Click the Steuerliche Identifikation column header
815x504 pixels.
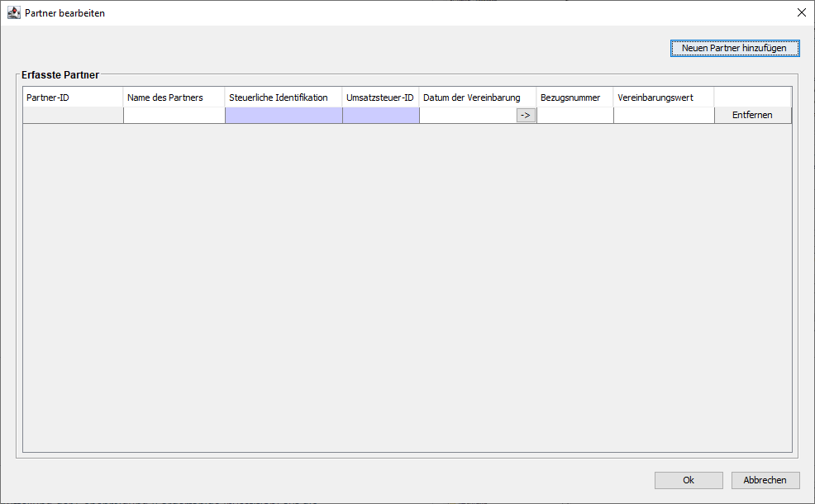pos(284,97)
